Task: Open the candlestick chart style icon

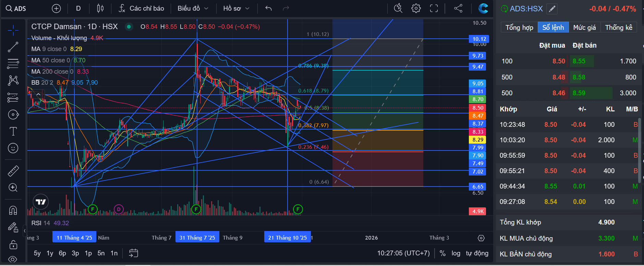Action: (100, 8)
